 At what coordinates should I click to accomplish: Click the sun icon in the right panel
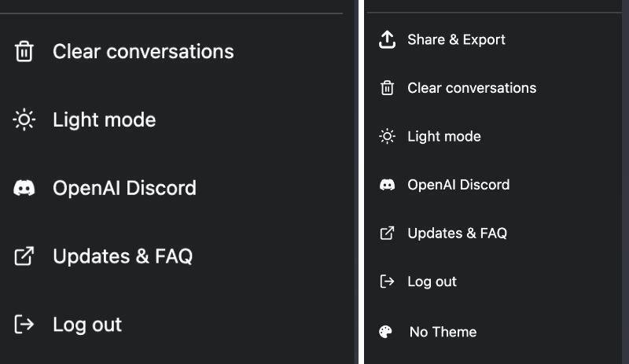click(x=386, y=137)
